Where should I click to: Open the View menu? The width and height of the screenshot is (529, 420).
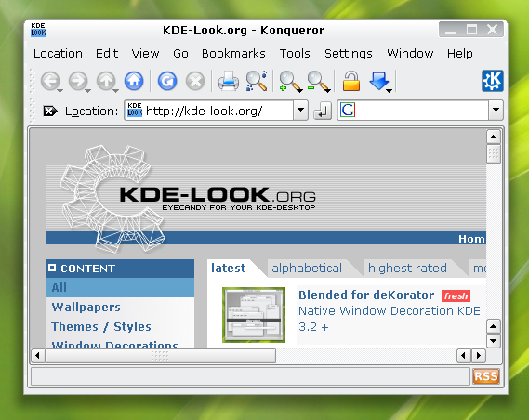pyautogui.click(x=145, y=54)
